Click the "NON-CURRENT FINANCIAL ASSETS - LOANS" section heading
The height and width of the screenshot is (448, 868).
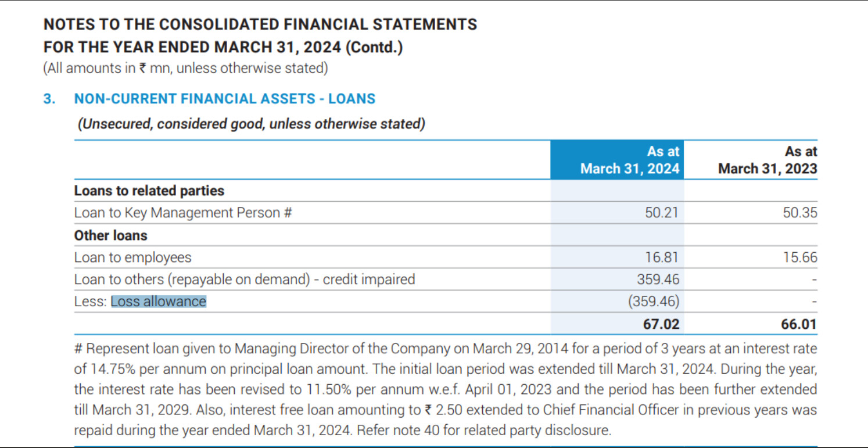click(224, 99)
